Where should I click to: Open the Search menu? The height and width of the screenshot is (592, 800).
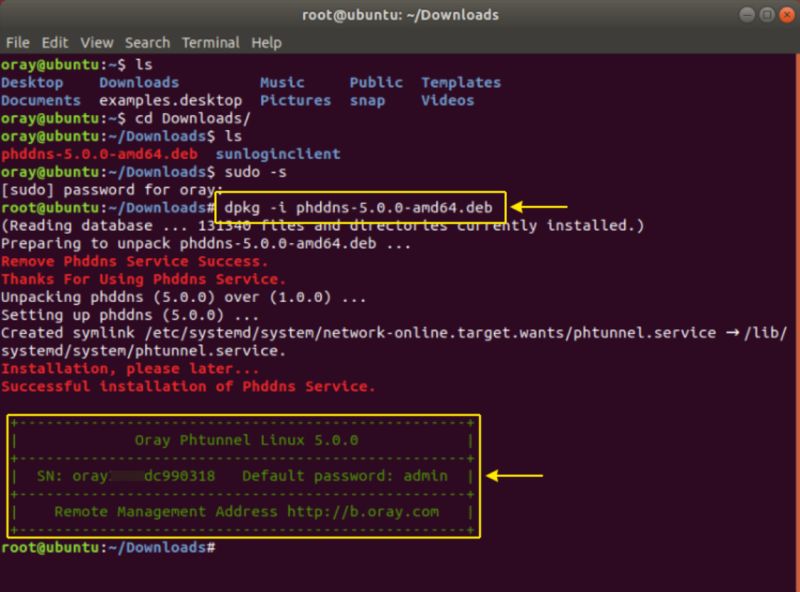147,43
